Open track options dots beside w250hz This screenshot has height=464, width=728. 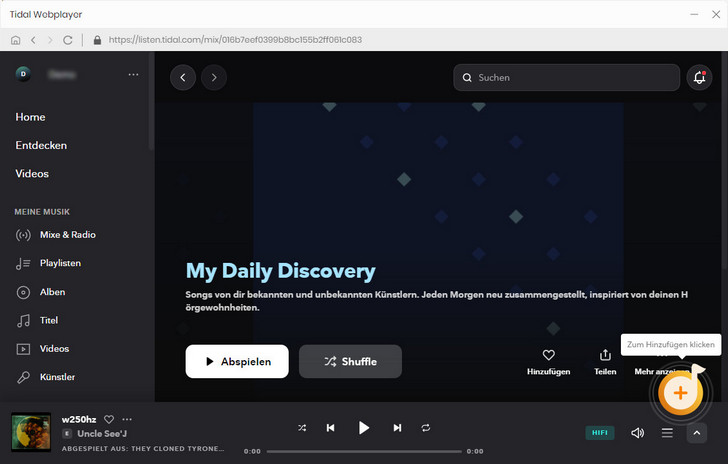[127, 419]
